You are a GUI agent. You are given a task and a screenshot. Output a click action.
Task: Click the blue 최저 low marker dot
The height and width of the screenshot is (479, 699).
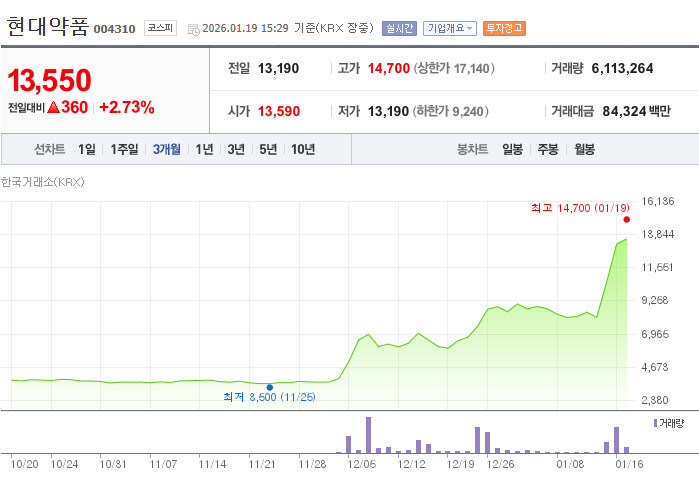(x=270, y=388)
